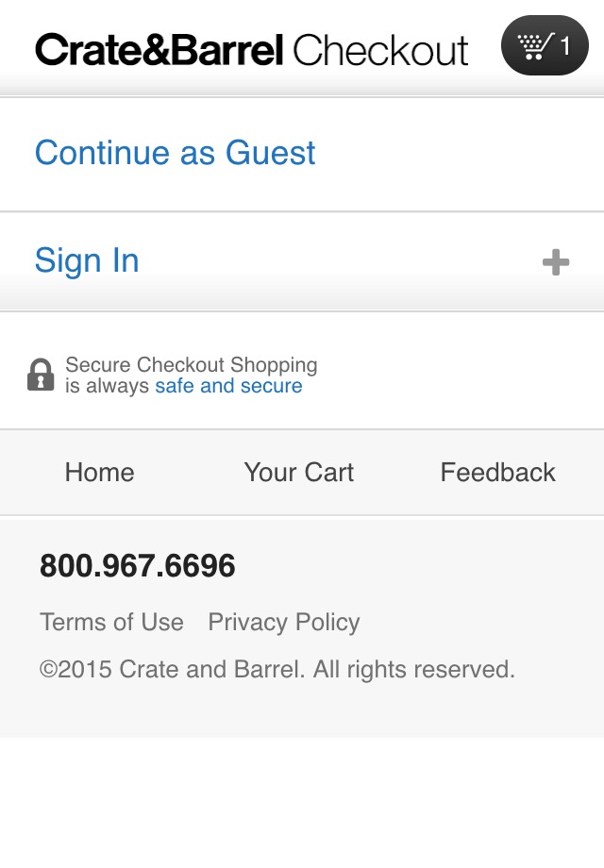604x868 pixels.
Task: Click the copyright notice text
Action: pyautogui.click(x=277, y=669)
